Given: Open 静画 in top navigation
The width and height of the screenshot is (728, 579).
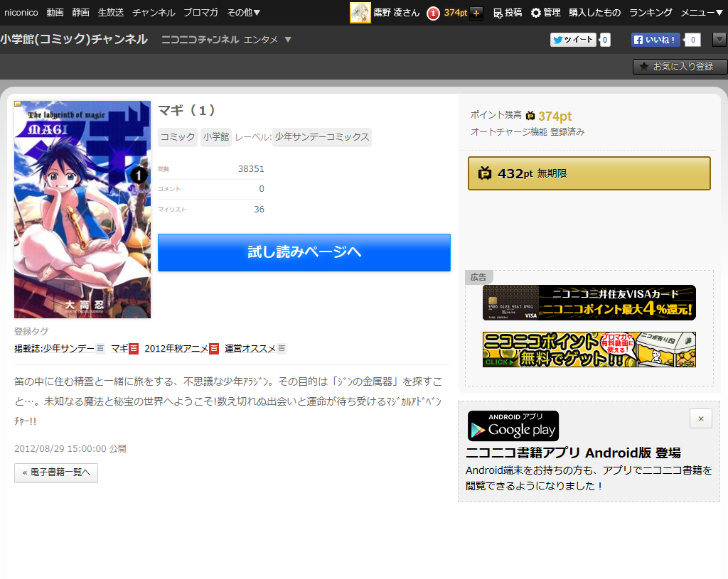Looking at the screenshot, I should (80, 13).
